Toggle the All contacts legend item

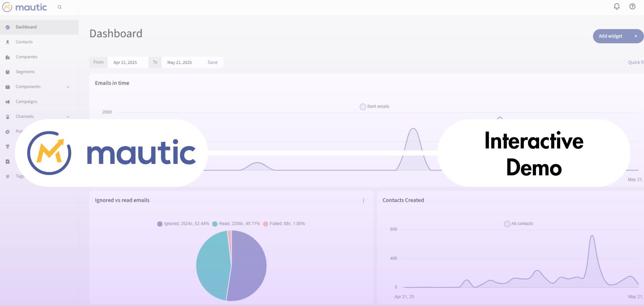[x=519, y=224]
